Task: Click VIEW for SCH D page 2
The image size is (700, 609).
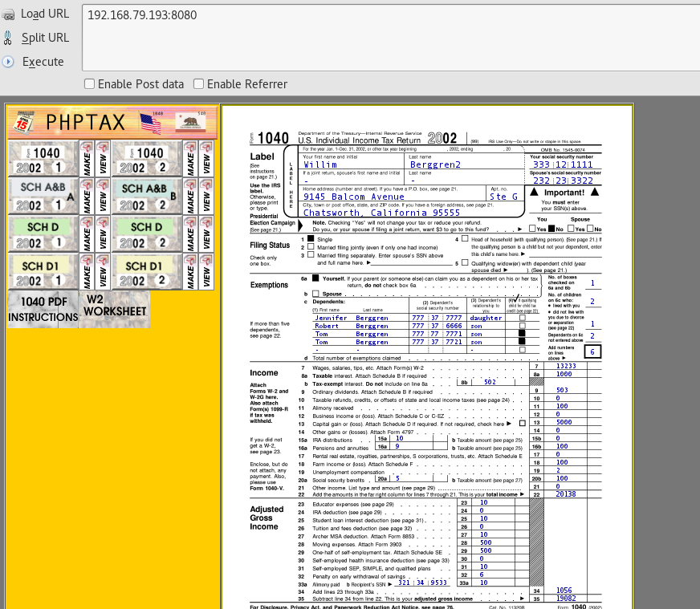Action: tap(206, 234)
